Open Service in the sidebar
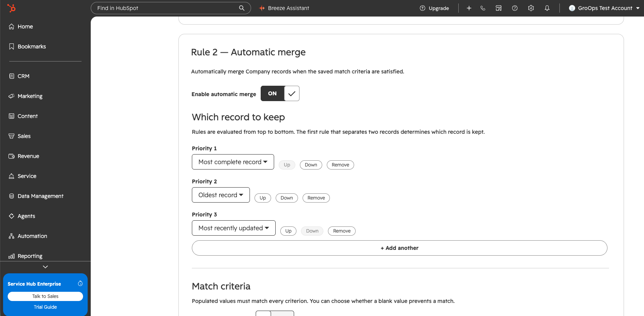The width and height of the screenshot is (644, 316). (x=27, y=176)
